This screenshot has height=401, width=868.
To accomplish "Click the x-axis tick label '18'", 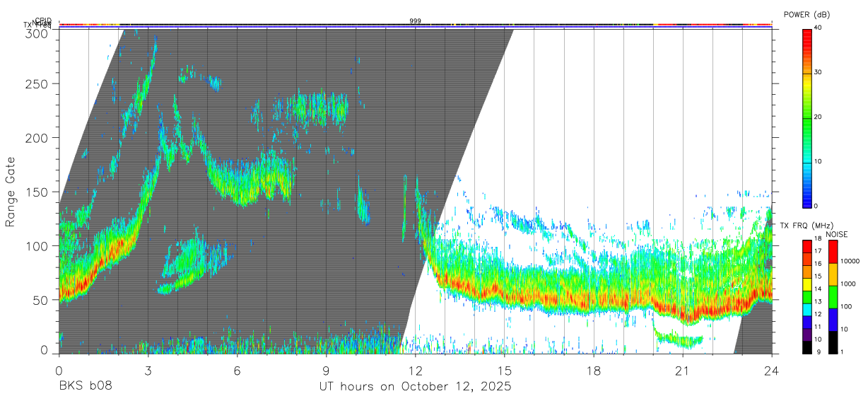I will point(594,371).
